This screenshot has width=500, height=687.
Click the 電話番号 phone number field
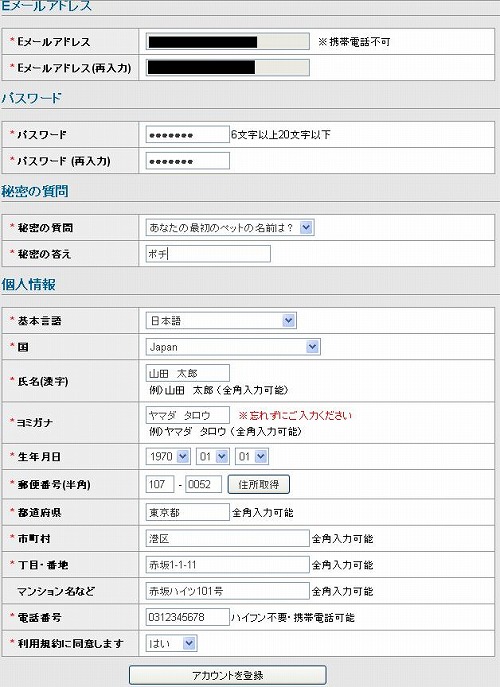coord(188,617)
